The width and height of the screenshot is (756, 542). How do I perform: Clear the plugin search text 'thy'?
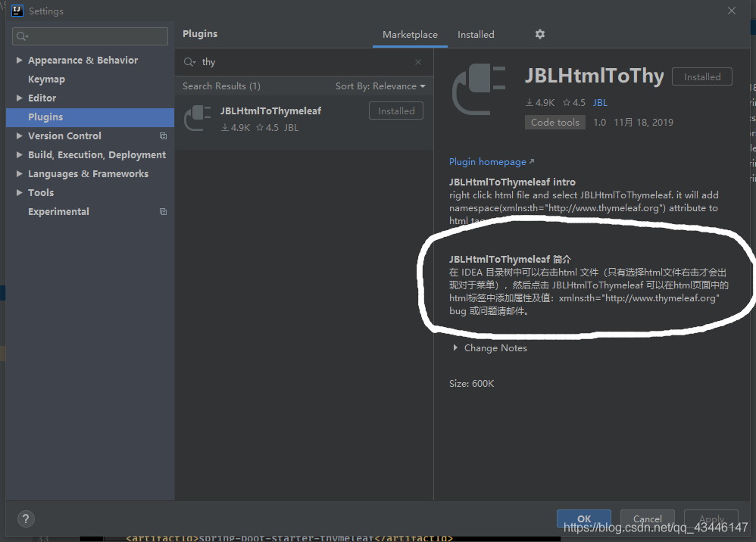(418, 62)
